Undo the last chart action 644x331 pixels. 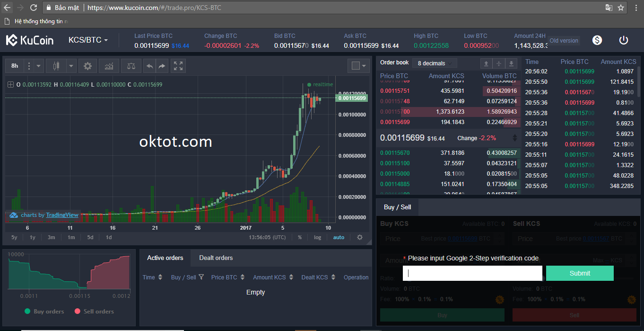pyautogui.click(x=149, y=66)
